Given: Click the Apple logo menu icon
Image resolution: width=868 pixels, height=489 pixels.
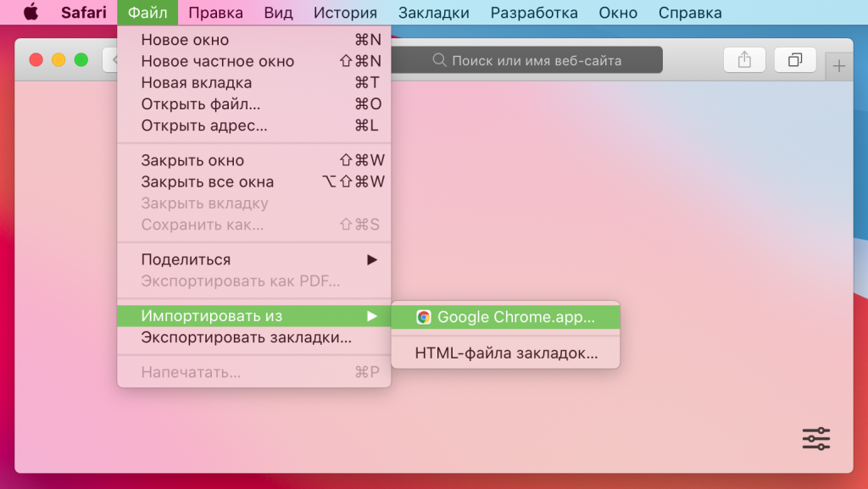Looking at the screenshot, I should click(31, 13).
